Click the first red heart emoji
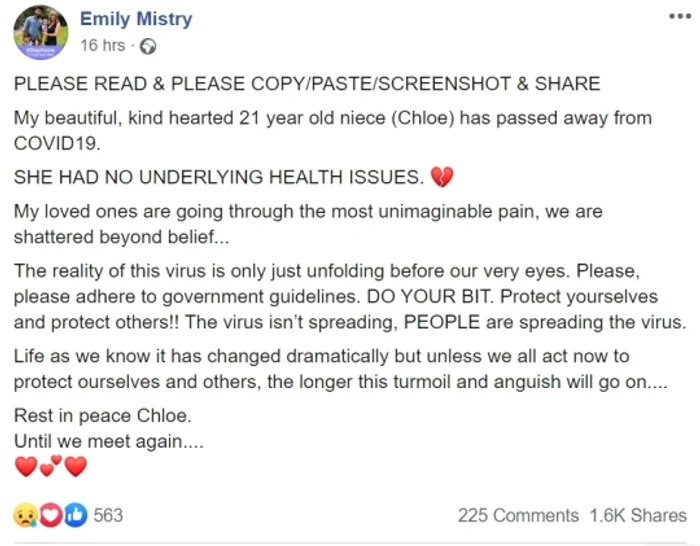 coord(26,467)
